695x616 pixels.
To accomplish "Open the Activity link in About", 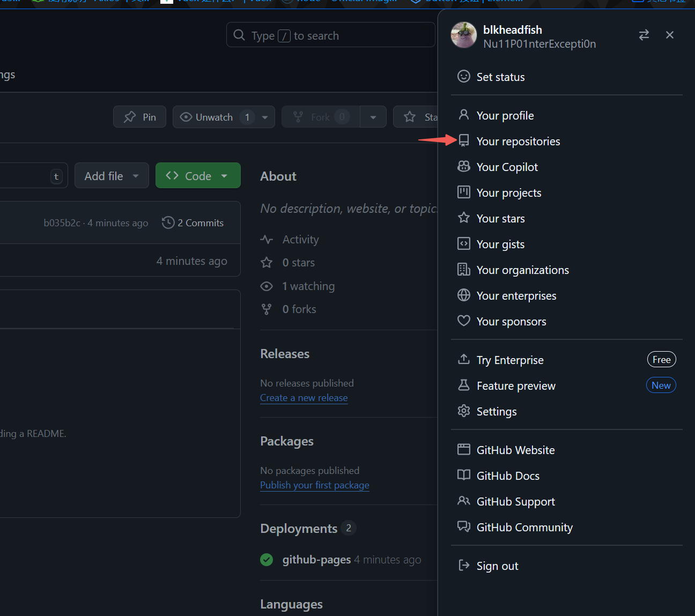I will coord(290,240).
